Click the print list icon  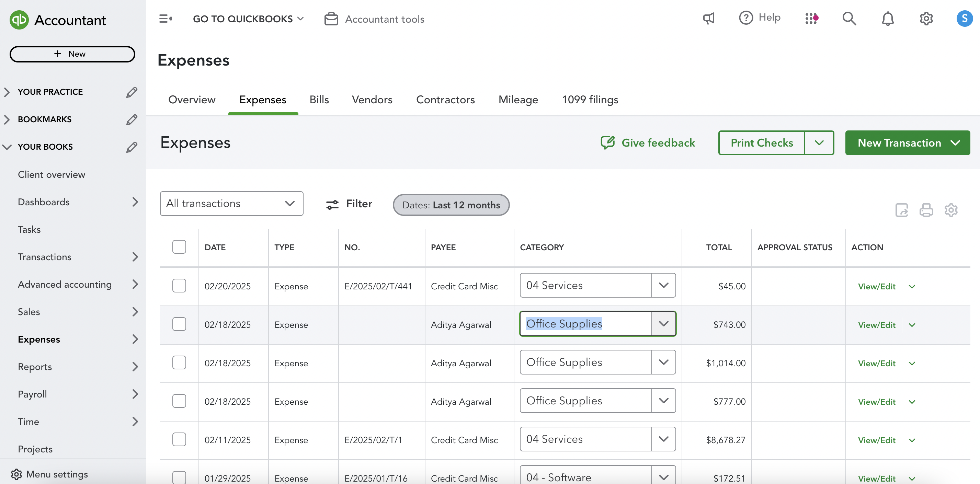(x=926, y=210)
